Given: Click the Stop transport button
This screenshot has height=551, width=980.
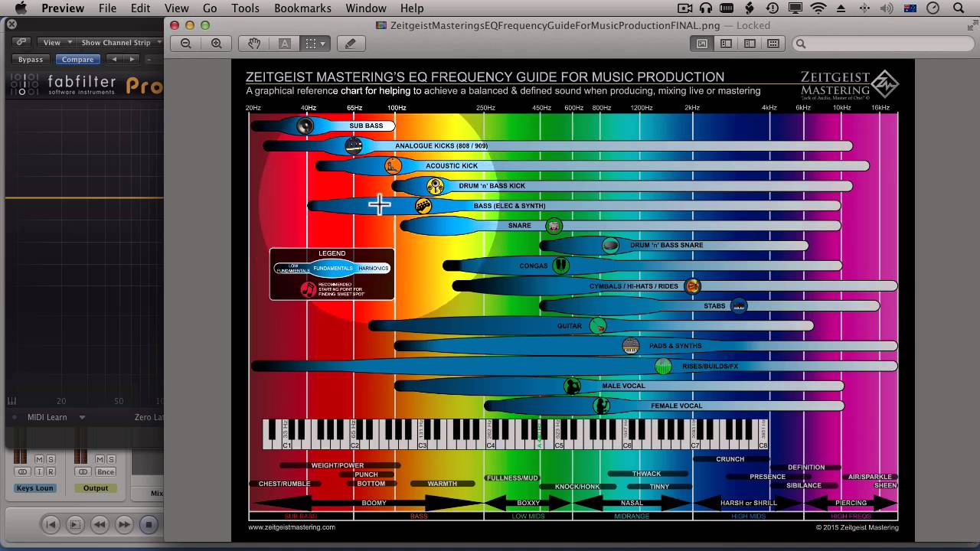Looking at the screenshot, I should [x=149, y=524].
